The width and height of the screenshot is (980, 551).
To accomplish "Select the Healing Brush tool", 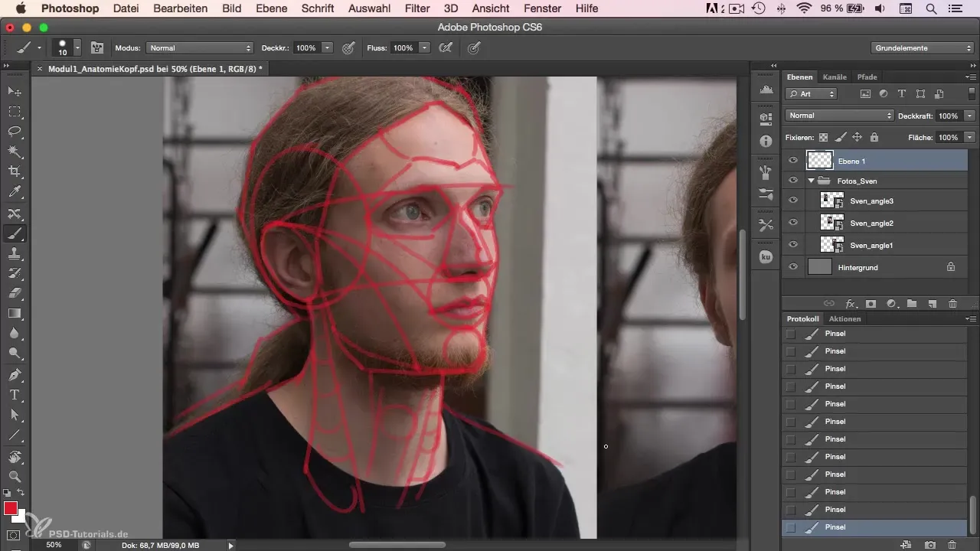I will tap(14, 214).
